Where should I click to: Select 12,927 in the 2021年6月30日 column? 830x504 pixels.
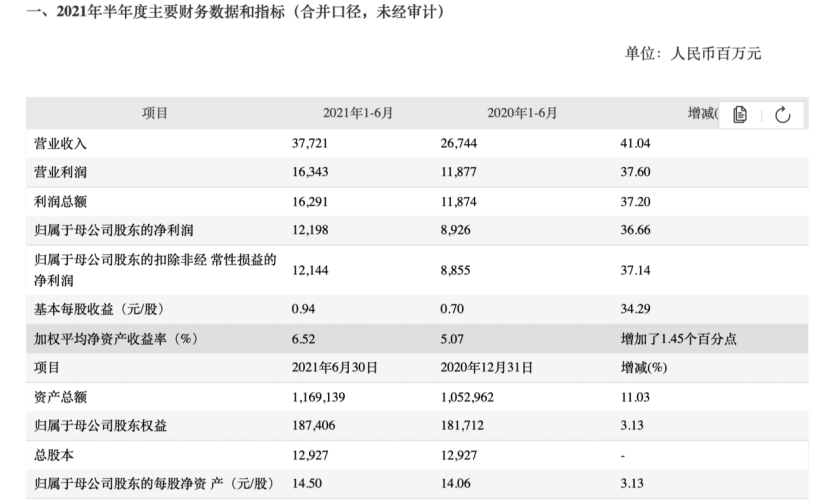(310, 455)
